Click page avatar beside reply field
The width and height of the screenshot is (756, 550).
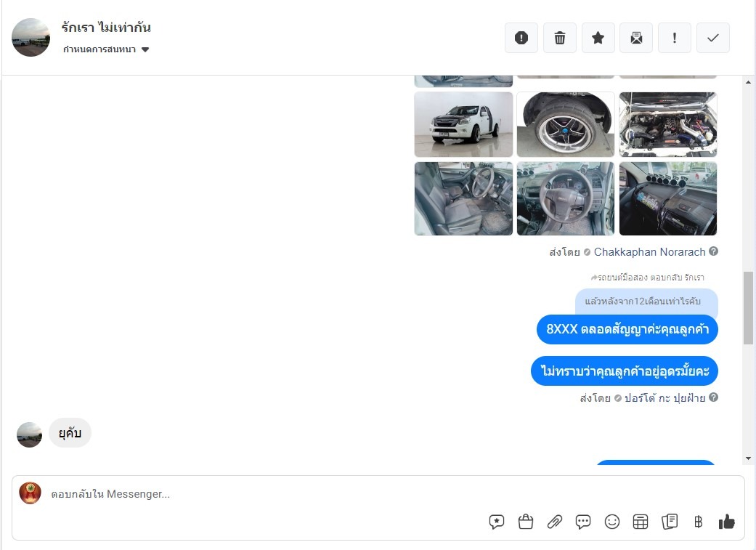point(30,493)
